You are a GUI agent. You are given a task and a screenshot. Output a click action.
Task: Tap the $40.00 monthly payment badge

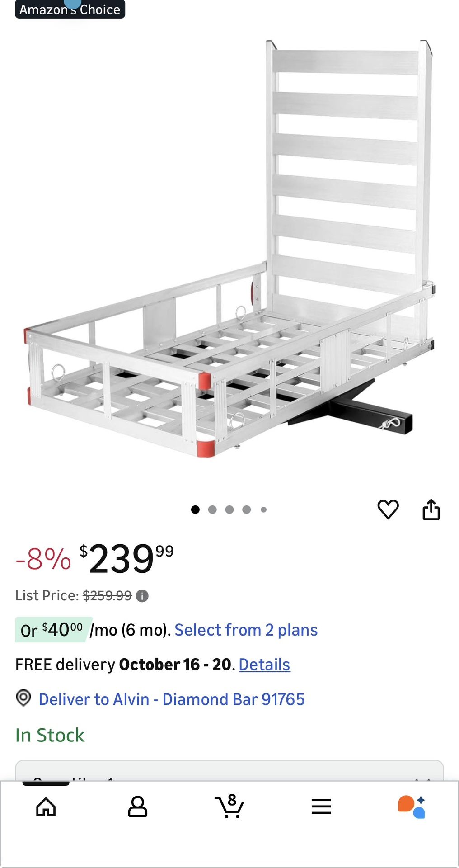[53, 630]
